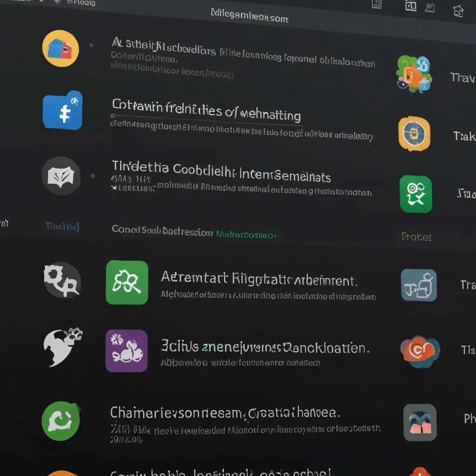The width and height of the screenshot is (476, 476).
Task: Click the white ghost-shaped icon on the left
Action: coord(62,346)
